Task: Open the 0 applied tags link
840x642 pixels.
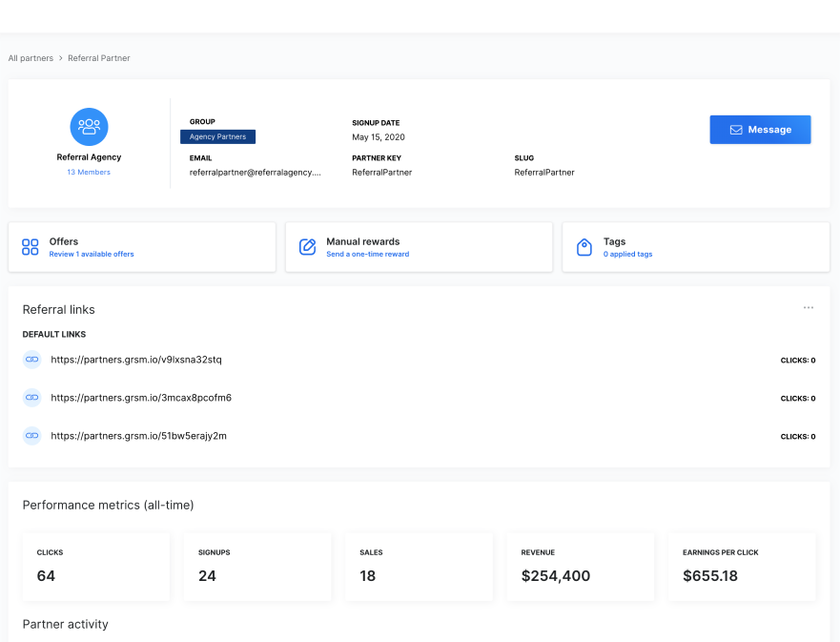Action: tap(628, 254)
